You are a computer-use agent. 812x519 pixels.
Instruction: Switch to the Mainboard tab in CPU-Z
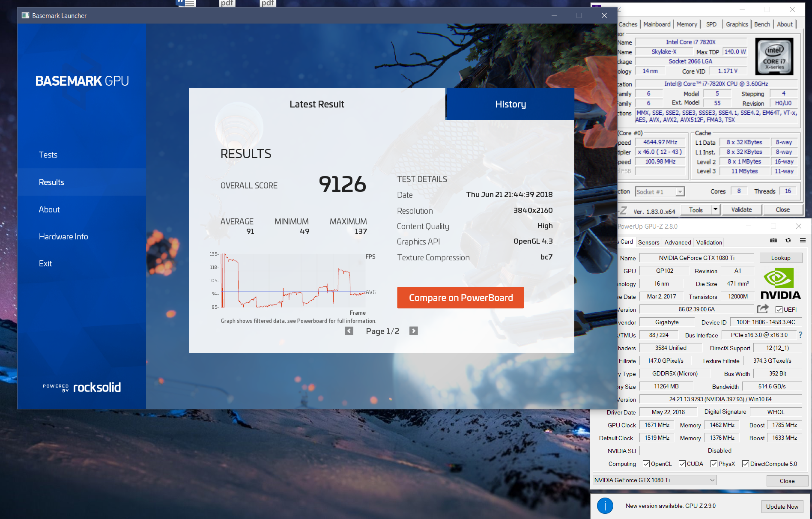coord(657,24)
